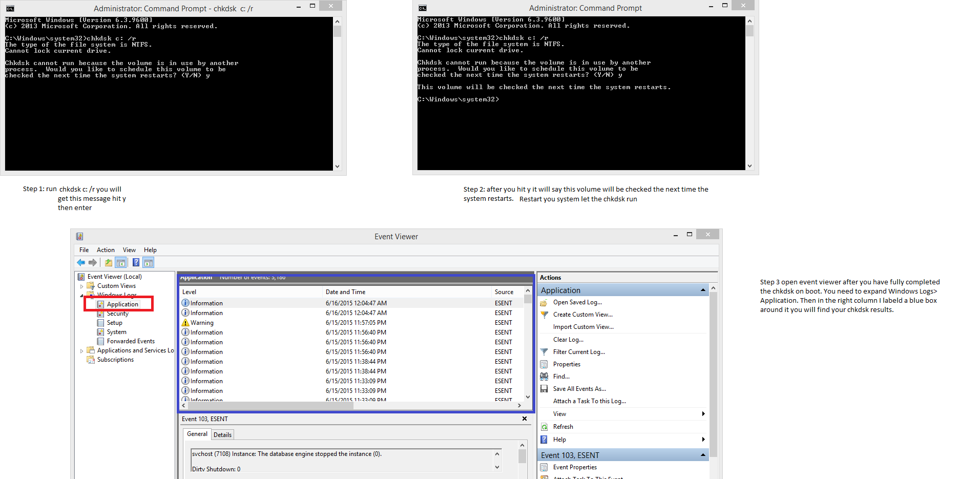Click the Save All Events As floppy icon
This screenshot has width=980, height=479.
(544, 389)
